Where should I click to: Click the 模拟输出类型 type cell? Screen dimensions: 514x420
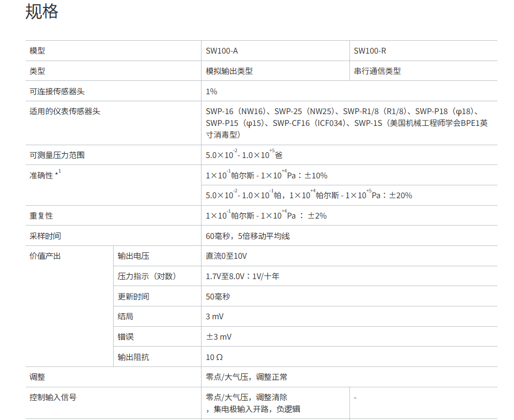click(x=229, y=71)
